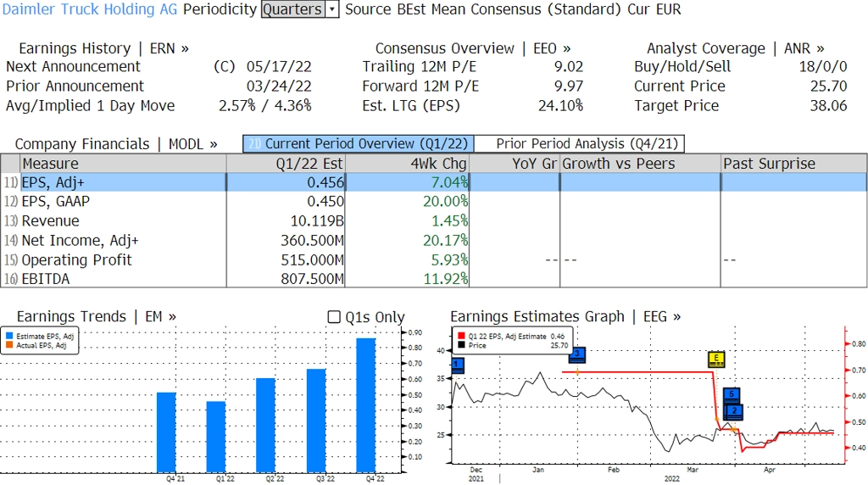Click the 807.500M EBITDA estimate
Image resolution: width=868 pixels, height=485 pixels.
(x=312, y=278)
